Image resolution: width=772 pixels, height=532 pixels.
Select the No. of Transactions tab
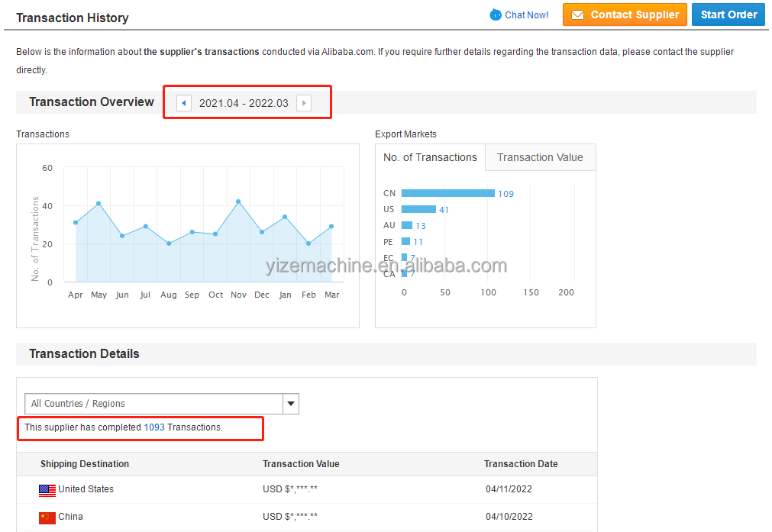[430, 158]
